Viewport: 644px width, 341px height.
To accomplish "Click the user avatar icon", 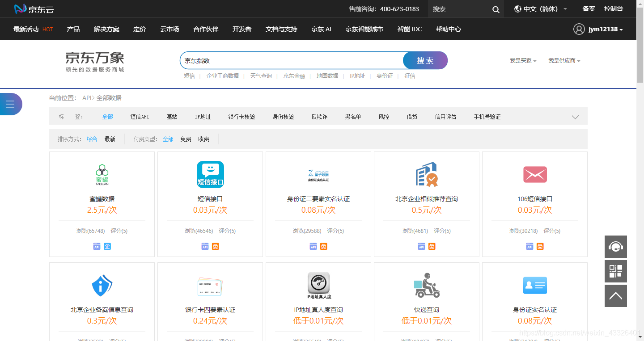I will click(579, 29).
